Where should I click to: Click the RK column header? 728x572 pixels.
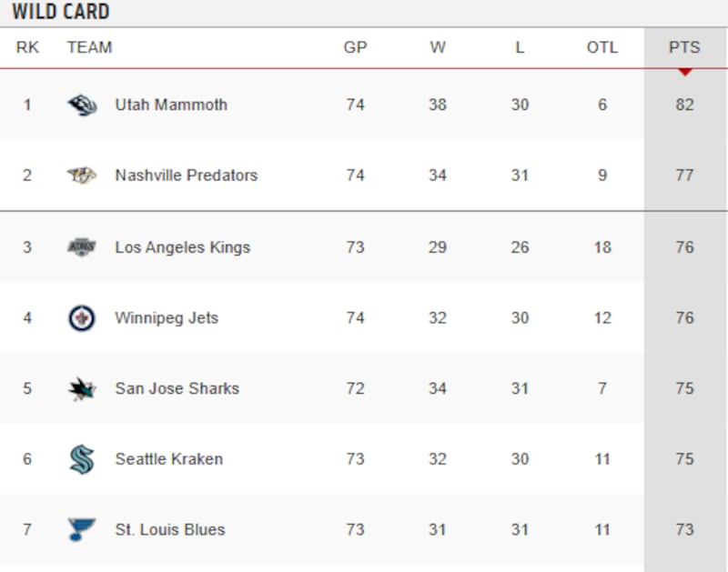[x=27, y=47]
